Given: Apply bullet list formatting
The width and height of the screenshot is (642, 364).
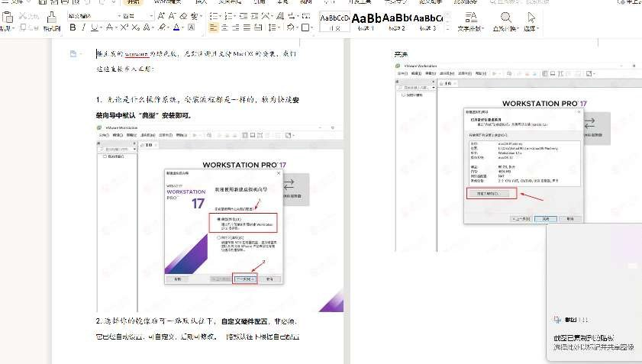Looking at the screenshot, I should 213,16.
